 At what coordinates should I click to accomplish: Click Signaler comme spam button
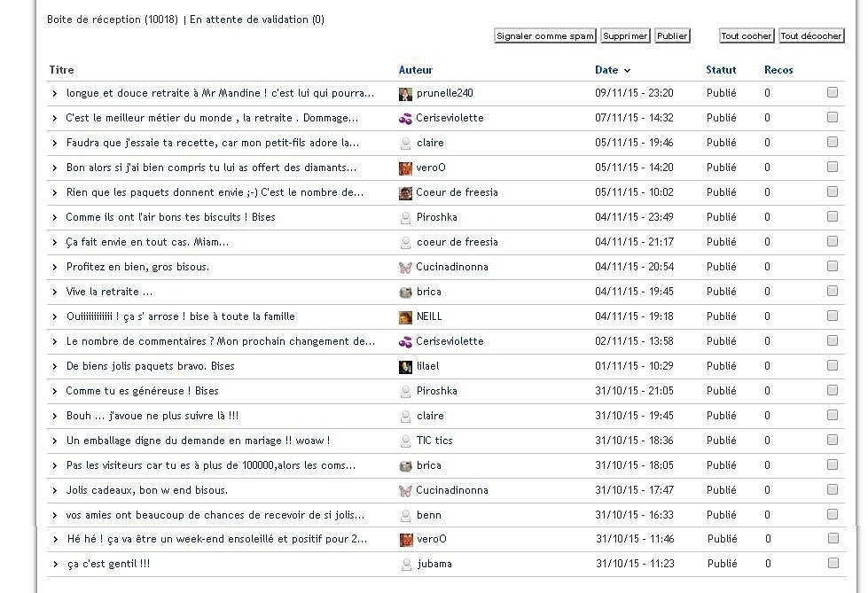(x=545, y=36)
